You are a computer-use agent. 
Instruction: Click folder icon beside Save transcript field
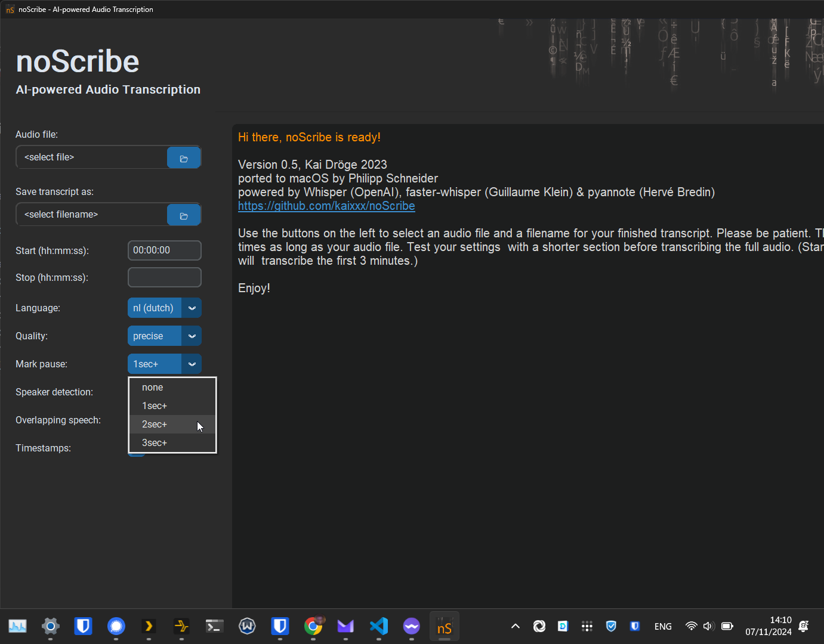click(184, 215)
